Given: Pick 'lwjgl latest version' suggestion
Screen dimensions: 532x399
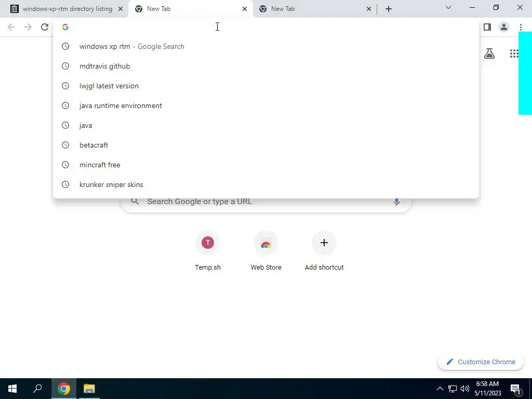Looking at the screenshot, I should click(266, 86).
